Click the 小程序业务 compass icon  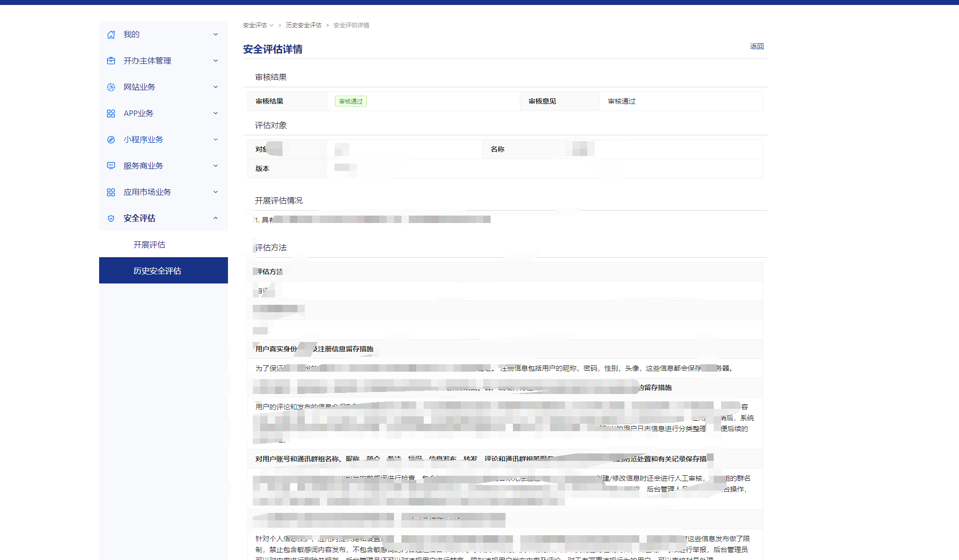pyautogui.click(x=111, y=140)
